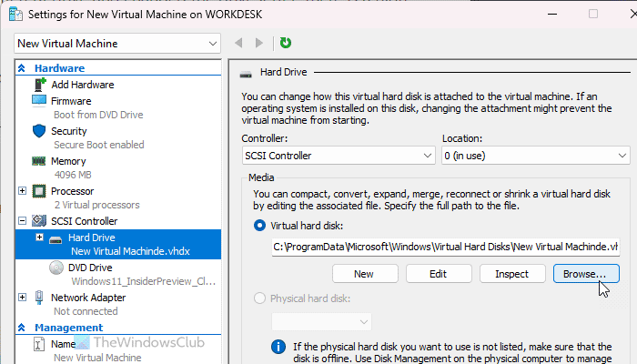Screen dimensions: 637x364
Task: Select Name under Management
Action: point(64,344)
